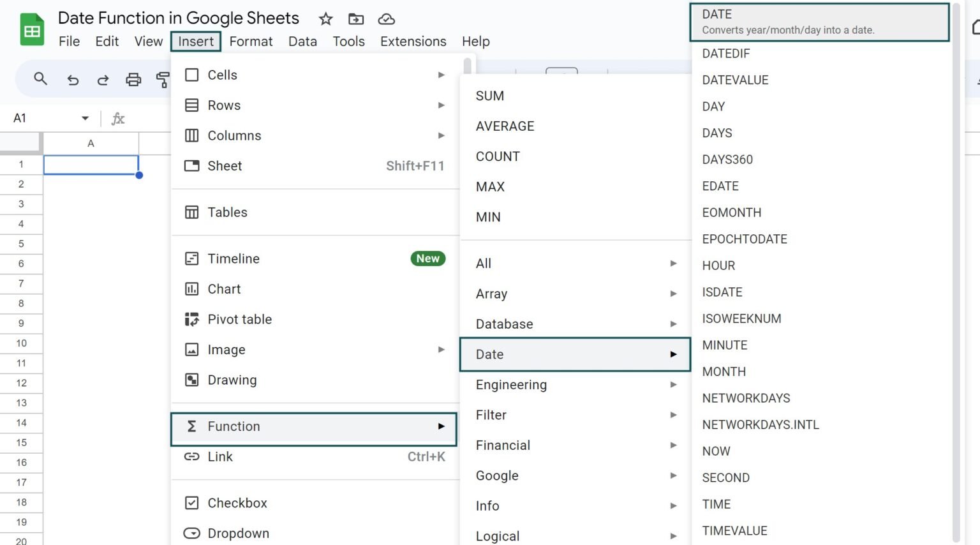Screen dimensions: 980x545
Task: Insert a Checkbox into the sheet
Action: coord(237,503)
